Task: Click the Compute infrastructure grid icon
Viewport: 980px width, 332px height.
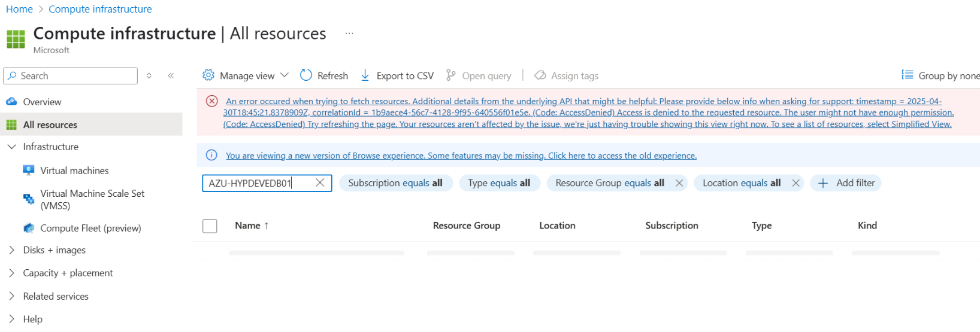Action: coord(16,39)
